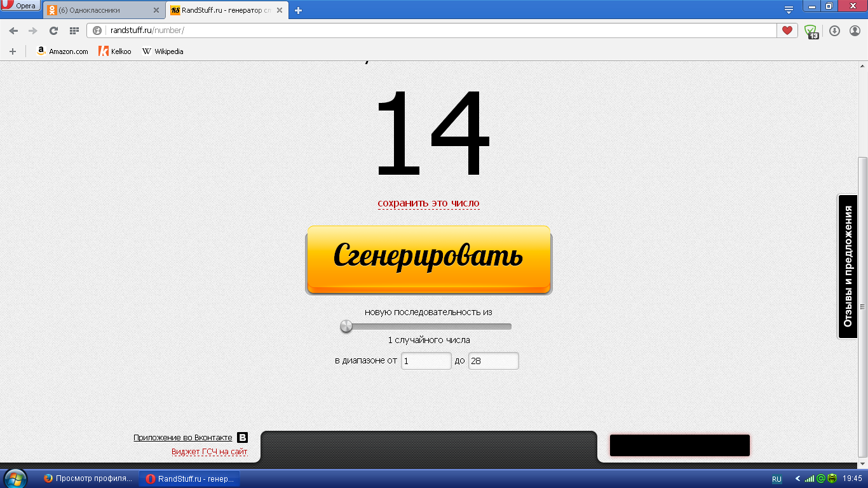Click the VK logo icon near footer
The height and width of the screenshot is (488, 868).
(x=242, y=438)
